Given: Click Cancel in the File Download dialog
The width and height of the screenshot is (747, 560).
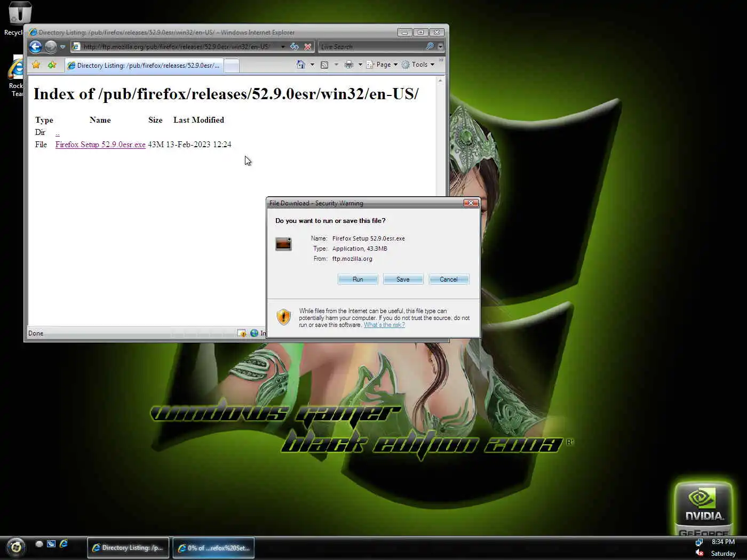Looking at the screenshot, I should (x=449, y=279).
